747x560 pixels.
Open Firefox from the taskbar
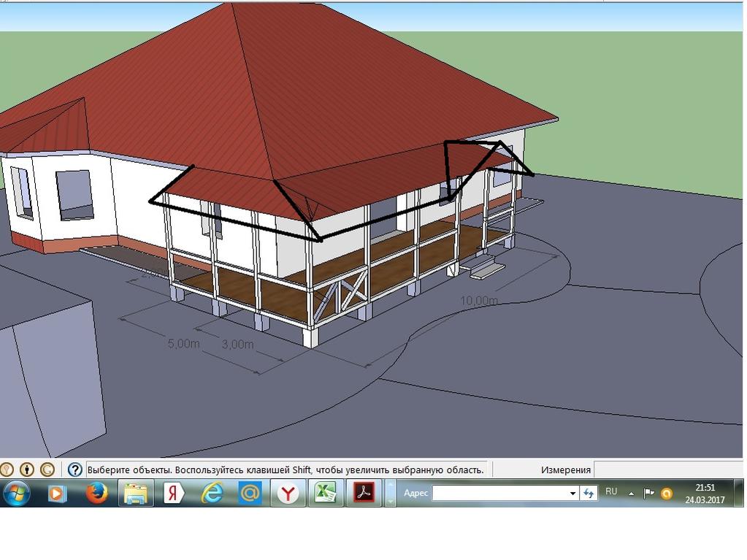(x=96, y=494)
